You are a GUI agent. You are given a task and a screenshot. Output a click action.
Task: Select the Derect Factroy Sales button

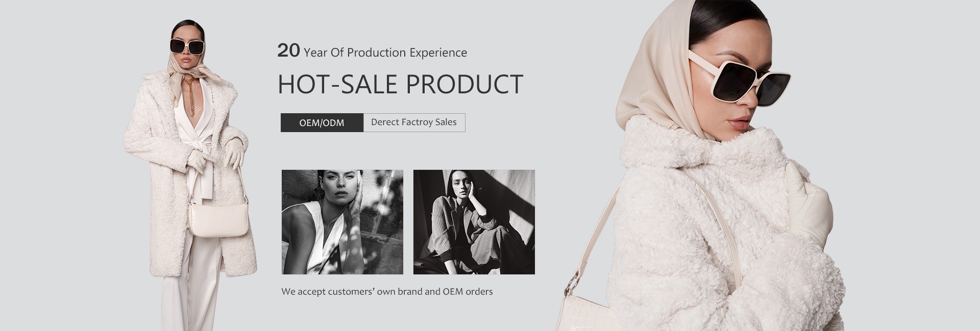414,122
